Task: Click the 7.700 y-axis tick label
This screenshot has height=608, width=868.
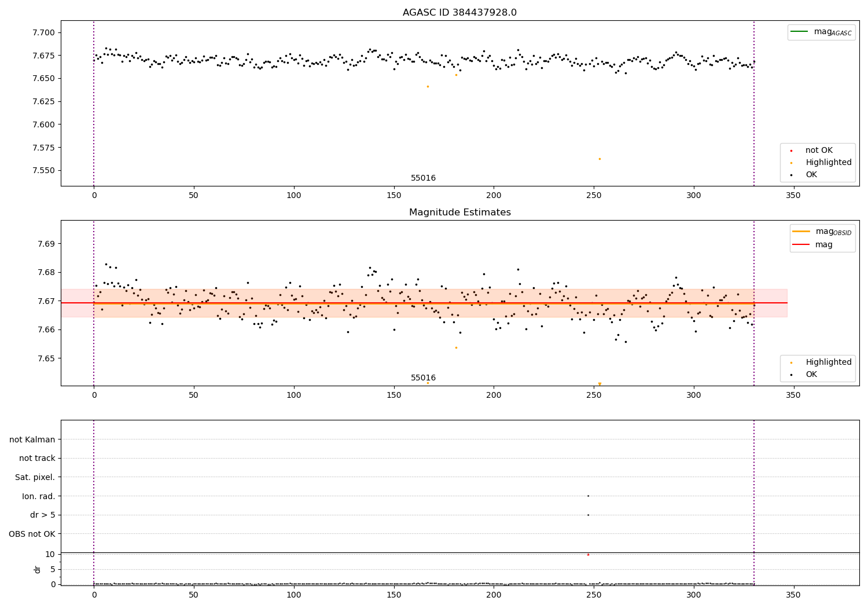Action: (44, 32)
